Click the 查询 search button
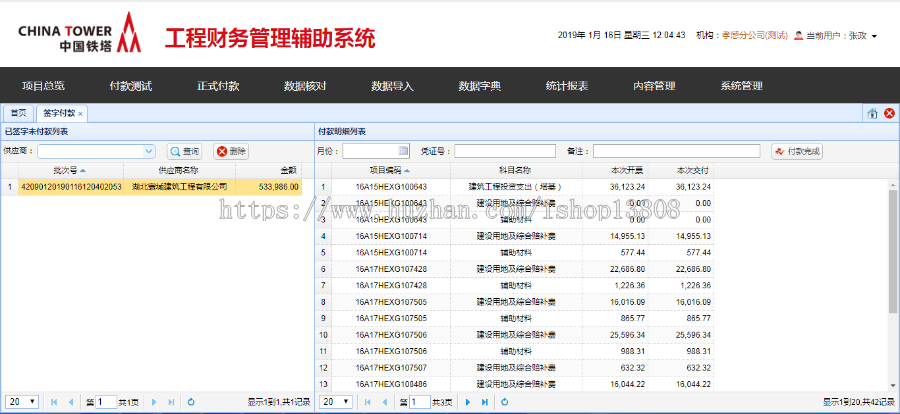 click(184, 152)
